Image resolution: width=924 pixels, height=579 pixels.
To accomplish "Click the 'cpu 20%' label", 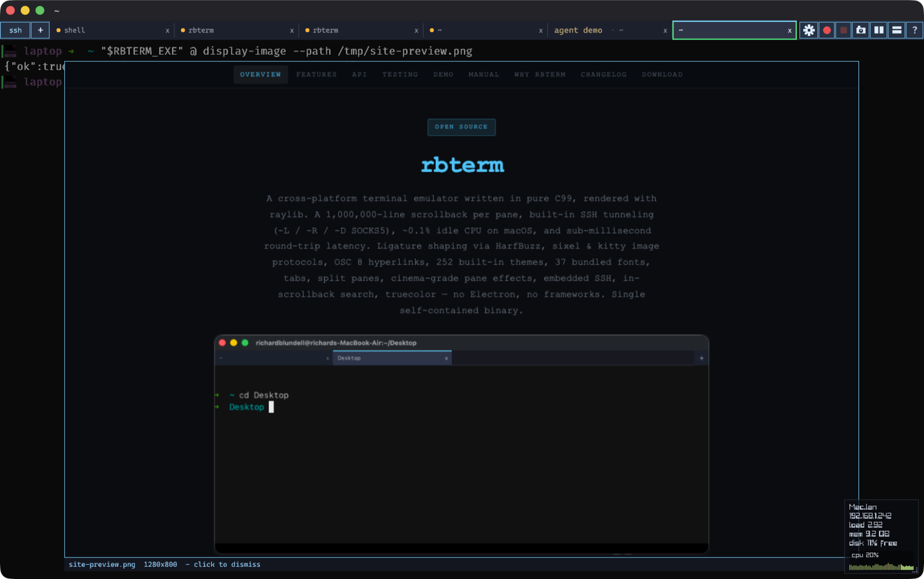I will pyautogui.click(x=865, y=555).
